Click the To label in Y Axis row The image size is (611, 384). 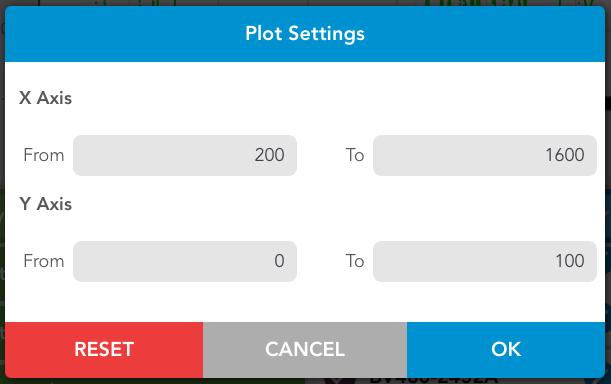click(355, 261)
